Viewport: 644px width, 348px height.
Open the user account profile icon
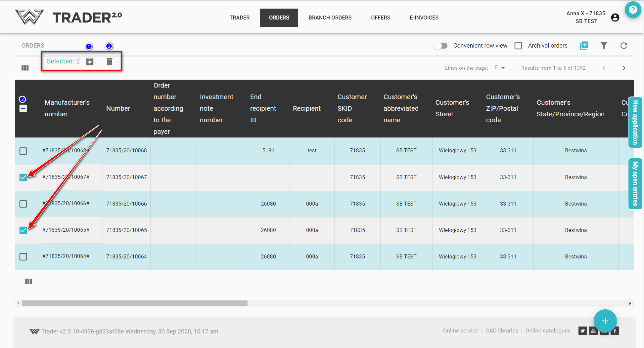(x=615, y=18)
